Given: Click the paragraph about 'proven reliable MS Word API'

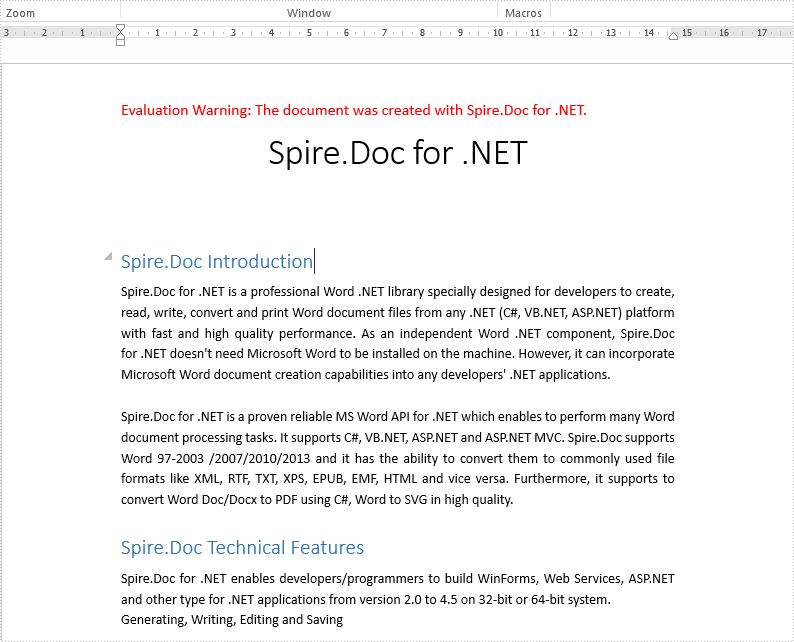Looking at the screenshot, I should point(398,458).
